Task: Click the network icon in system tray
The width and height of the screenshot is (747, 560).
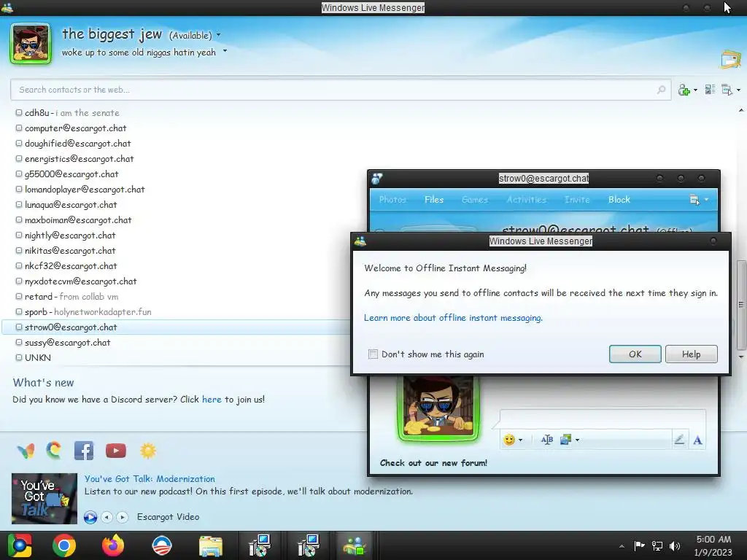Action: click(x=657, y=546)
